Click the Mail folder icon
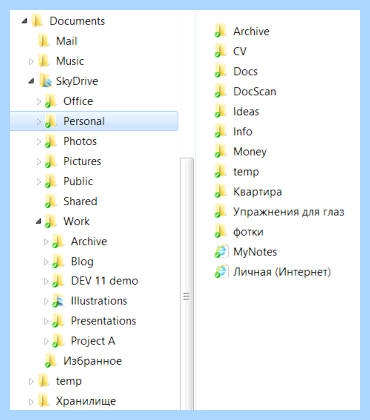370x420 pixels. [x=44, y=41]
